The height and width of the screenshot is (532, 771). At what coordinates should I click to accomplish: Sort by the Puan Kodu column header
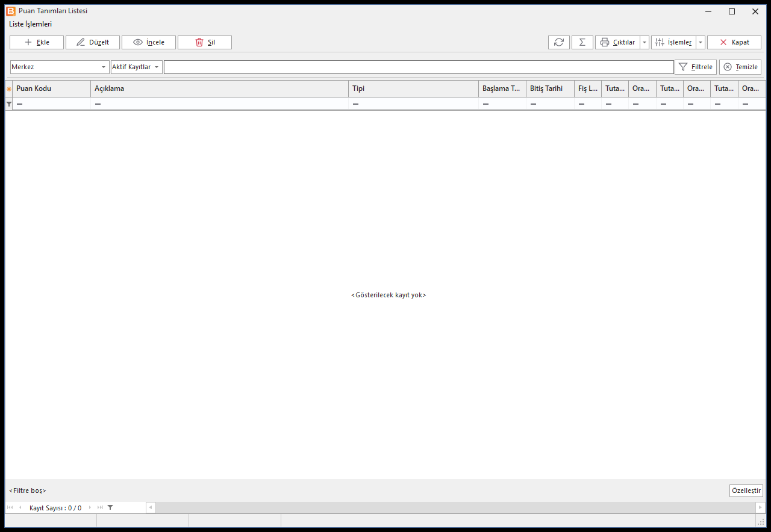(52, 88)
